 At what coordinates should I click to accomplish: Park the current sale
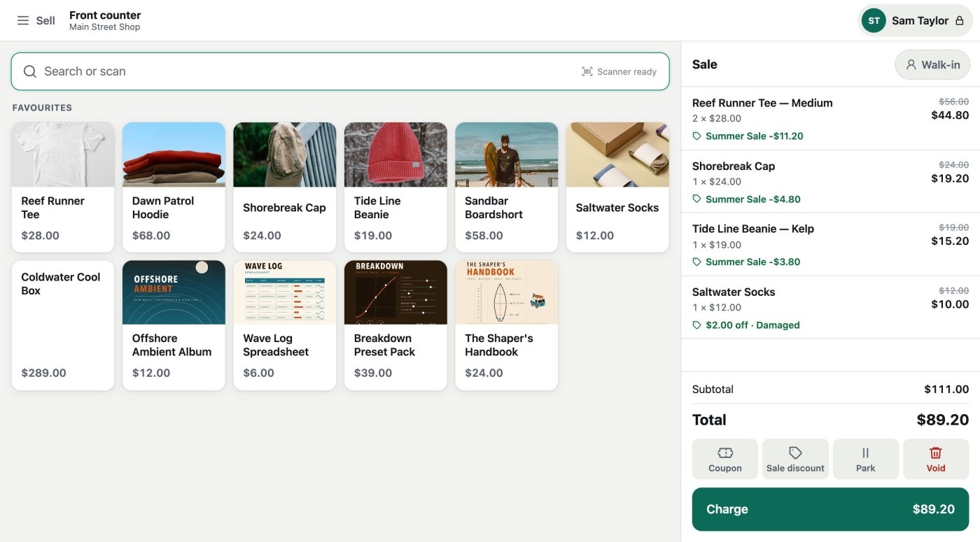pos(865,459)
